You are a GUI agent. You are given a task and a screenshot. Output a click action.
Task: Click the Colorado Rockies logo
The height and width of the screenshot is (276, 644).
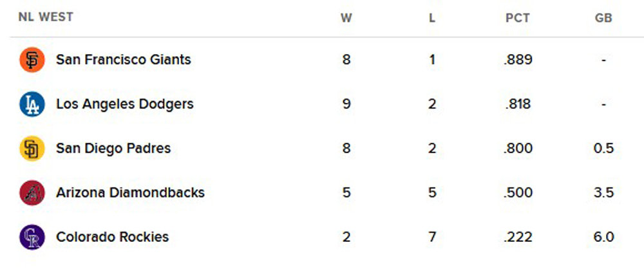tap(32, 237)
